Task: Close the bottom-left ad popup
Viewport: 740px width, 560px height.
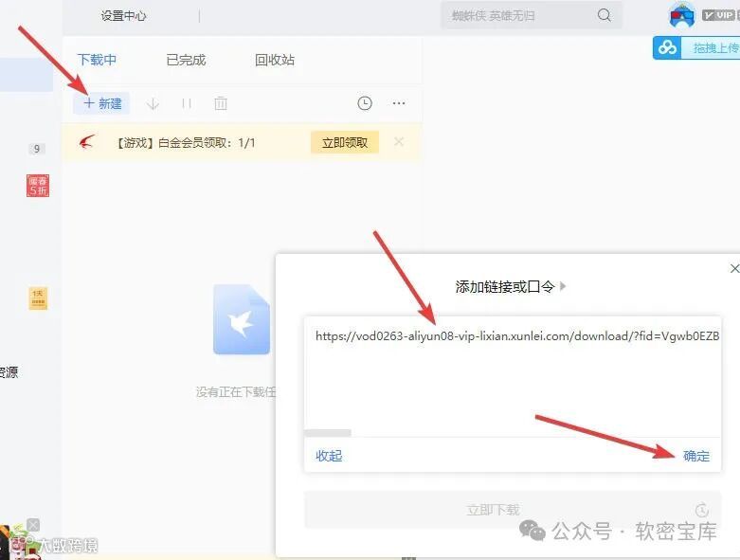Action: (x=33, y=525)
